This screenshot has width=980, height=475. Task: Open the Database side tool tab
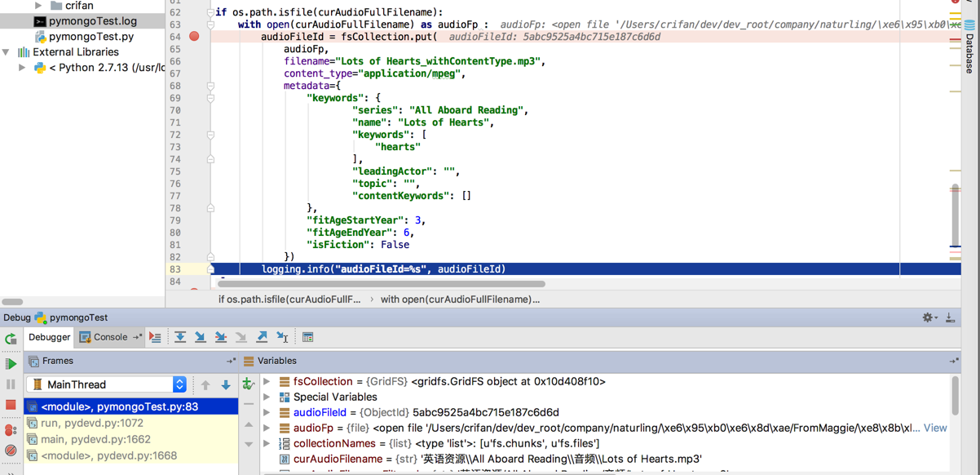969,47
